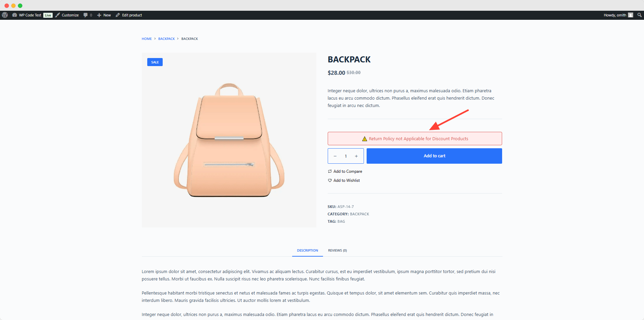The height and width of the screenshot is (320, 644).
Task: Click the SALE badge on image
Action: (x=155, y=62)
